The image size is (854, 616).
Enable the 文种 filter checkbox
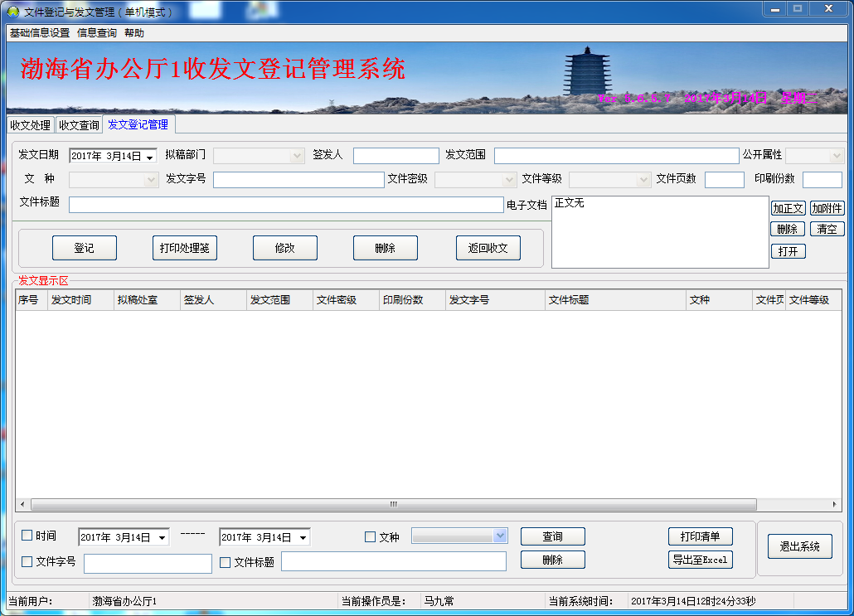coord(370,537)
